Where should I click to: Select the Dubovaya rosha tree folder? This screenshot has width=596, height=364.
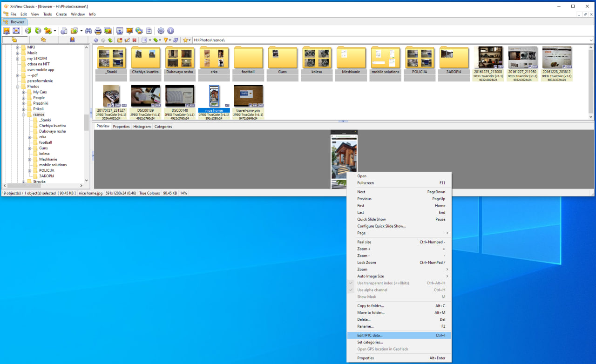click(52, 131)
